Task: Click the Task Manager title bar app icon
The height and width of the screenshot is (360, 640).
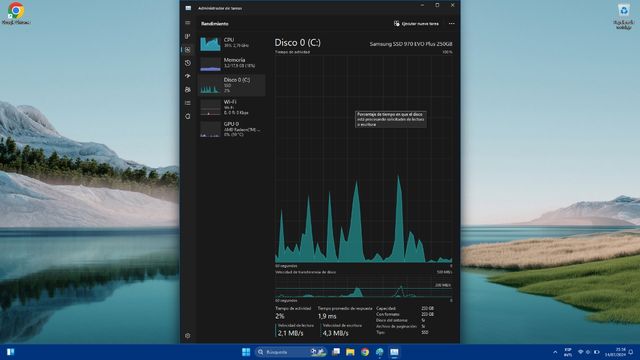Action: (x=188, y=8)
